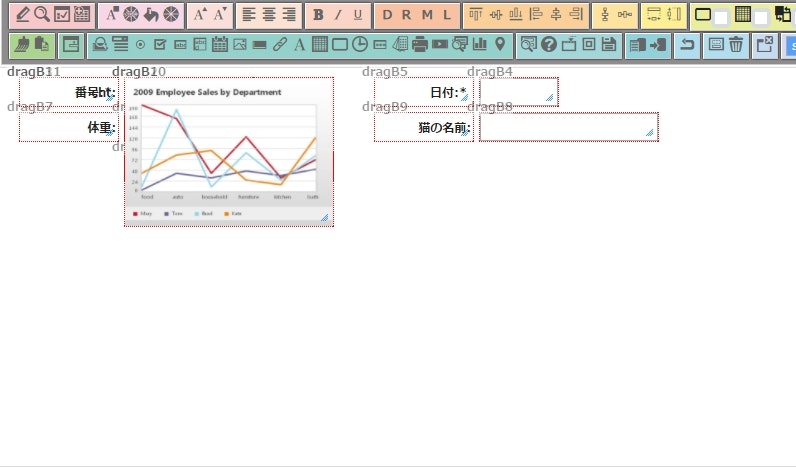Screen dimensions: 796x467
Task: Align selected elements to top
Action: 476,15
